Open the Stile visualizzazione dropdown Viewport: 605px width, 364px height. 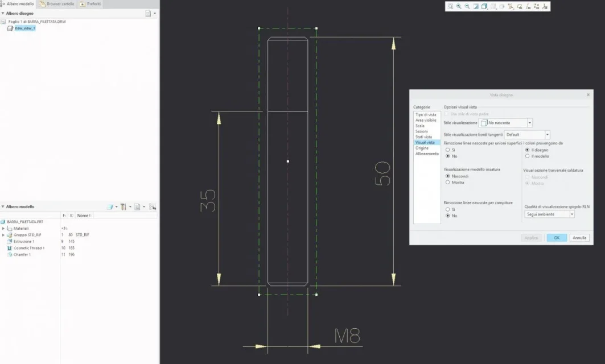pos(529,123)
